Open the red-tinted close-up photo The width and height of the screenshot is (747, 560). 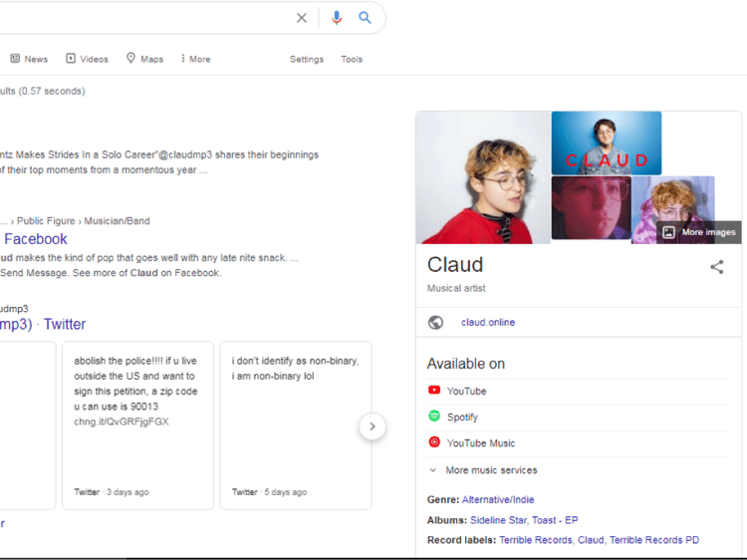pos(592,208)
